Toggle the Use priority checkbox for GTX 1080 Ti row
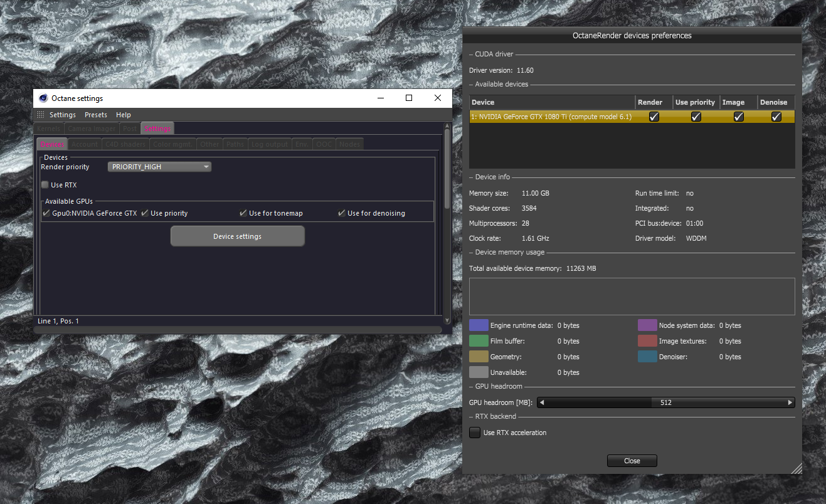The width and height of the screenshot is (826, 504). pos(696,117)
